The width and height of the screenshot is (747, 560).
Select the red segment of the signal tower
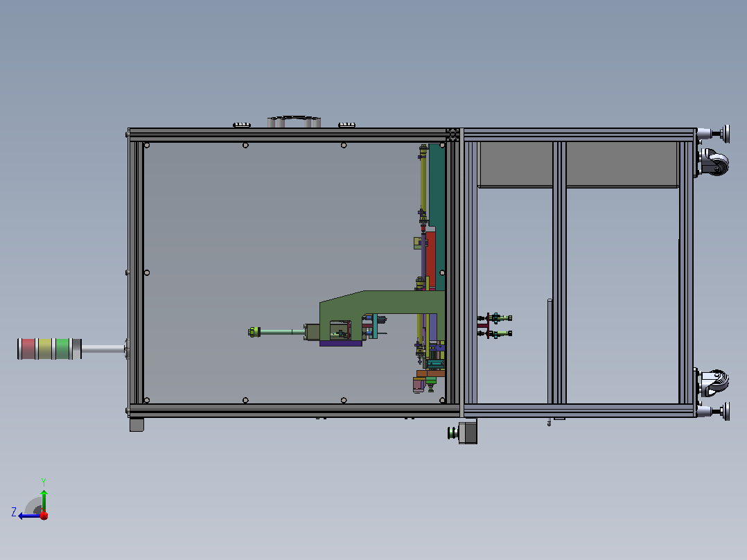tap(28, 349)
